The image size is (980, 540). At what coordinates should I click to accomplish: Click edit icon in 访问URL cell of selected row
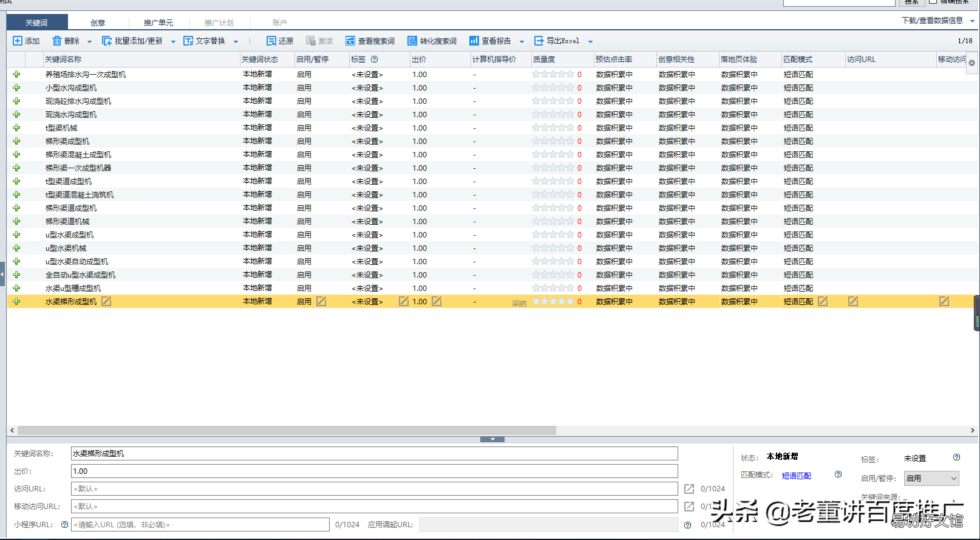coord(853,301)
